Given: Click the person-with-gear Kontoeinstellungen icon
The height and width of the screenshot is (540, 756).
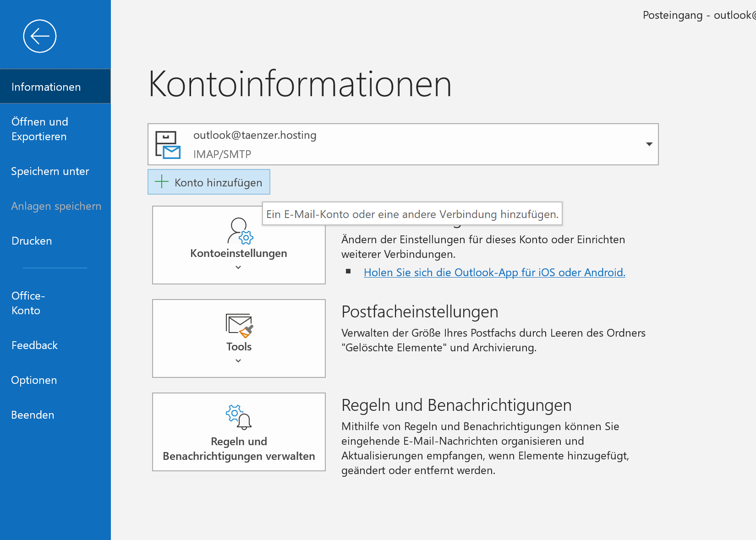Looking at the screenshot, I should (x=240, y=231).
